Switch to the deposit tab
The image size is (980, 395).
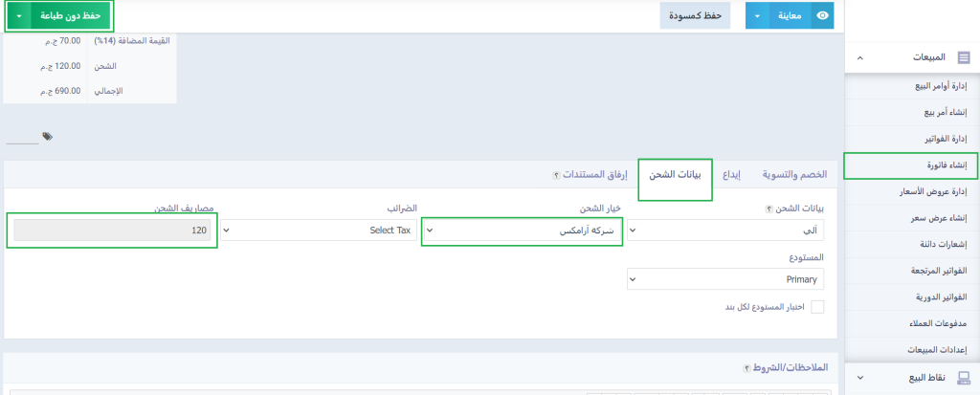pyautogui.click(x=732, y=175)
